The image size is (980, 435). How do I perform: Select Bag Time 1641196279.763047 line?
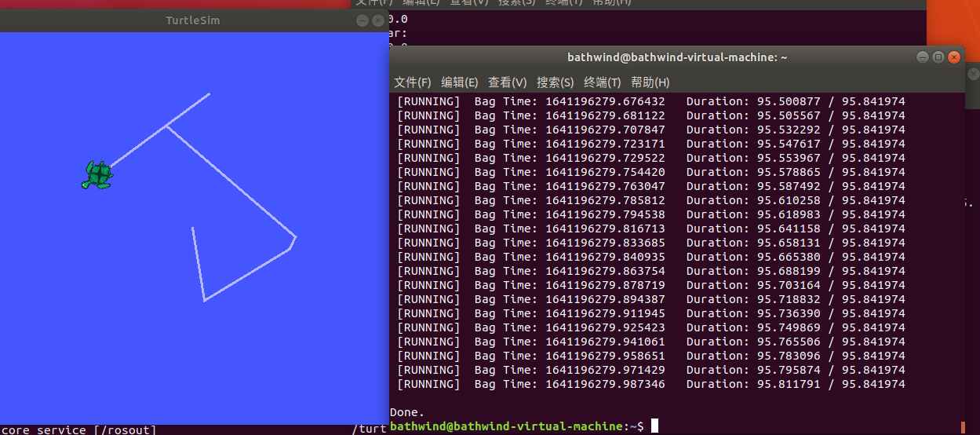point(650,186)
